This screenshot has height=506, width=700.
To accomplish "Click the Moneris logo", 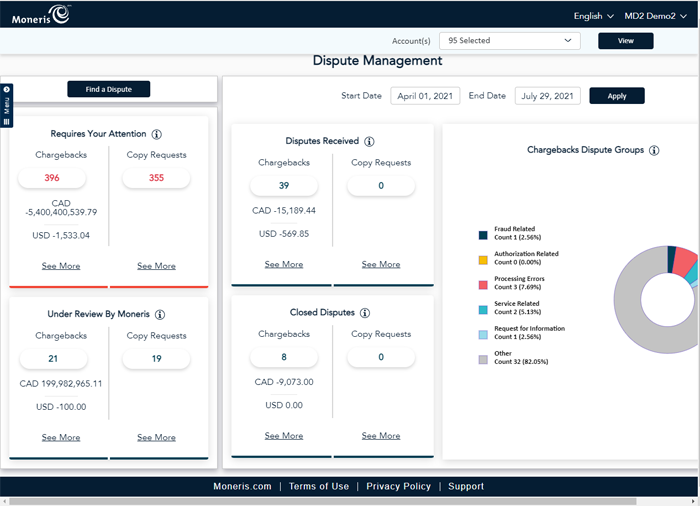I will [41, 14].
